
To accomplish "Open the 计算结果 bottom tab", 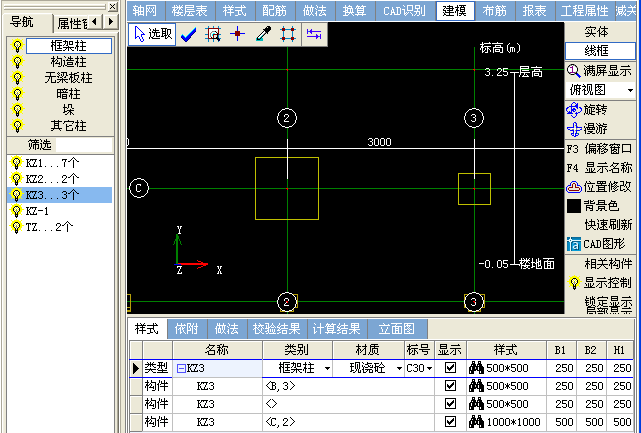I will tap(337, 329).
